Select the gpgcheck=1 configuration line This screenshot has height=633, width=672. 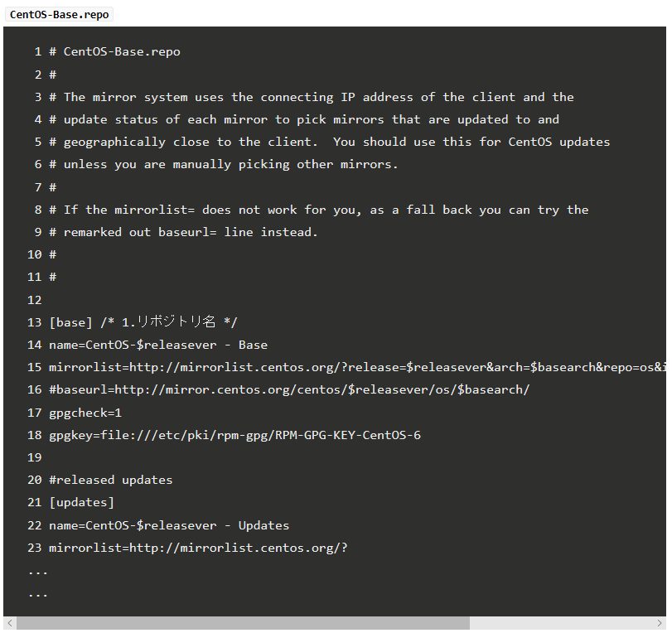point(85,412)
